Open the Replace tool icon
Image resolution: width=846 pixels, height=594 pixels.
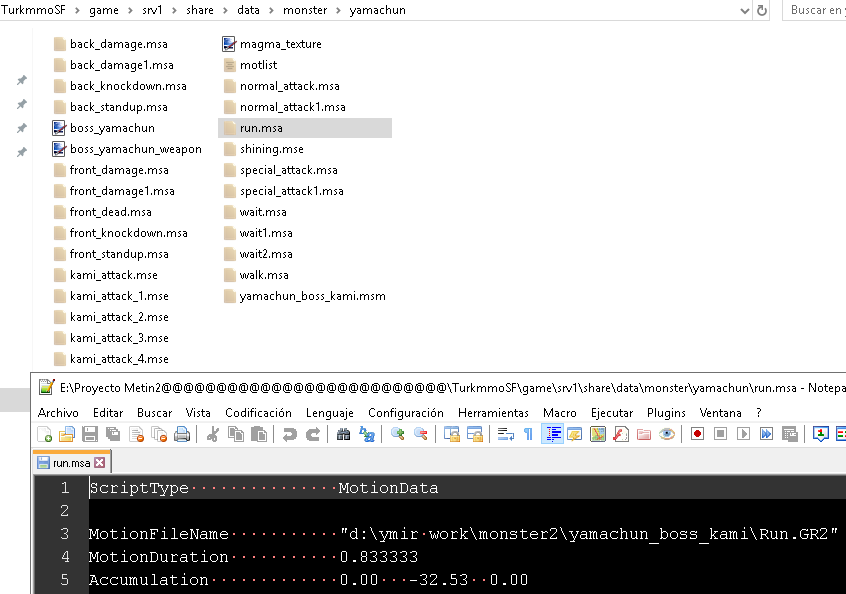click(367, 434)
